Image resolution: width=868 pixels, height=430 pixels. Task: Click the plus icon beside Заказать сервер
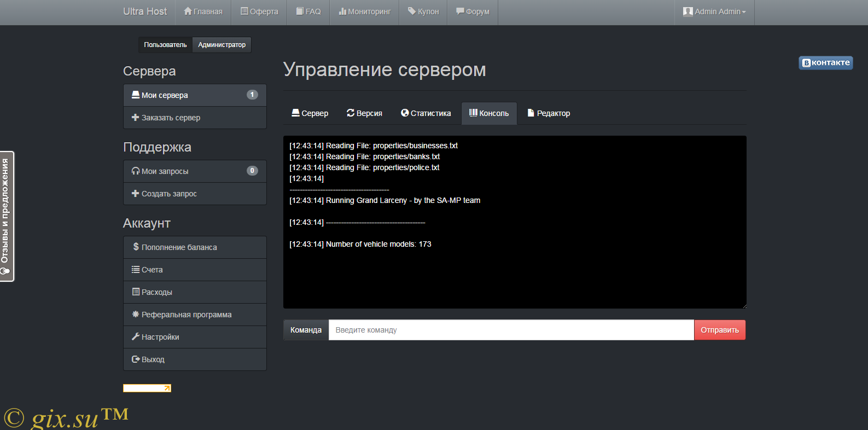(x=135, y=117)
